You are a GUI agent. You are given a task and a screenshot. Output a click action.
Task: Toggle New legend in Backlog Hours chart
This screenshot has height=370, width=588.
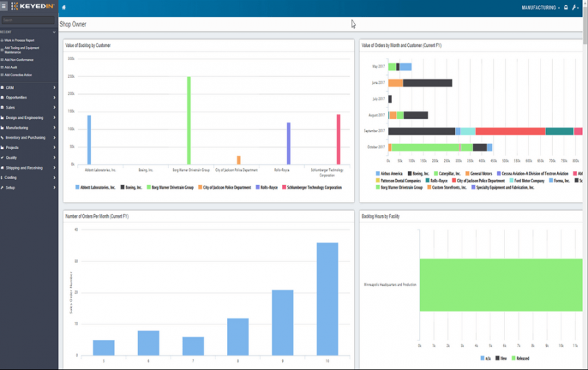501,358
